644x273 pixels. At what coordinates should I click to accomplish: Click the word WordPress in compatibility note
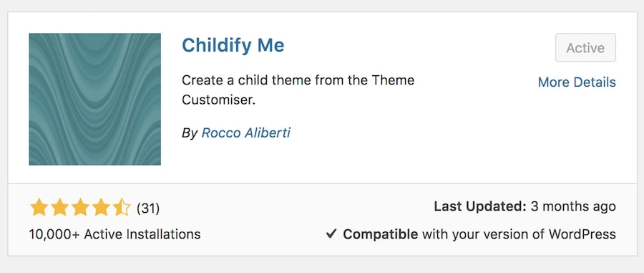coord(582,234)
